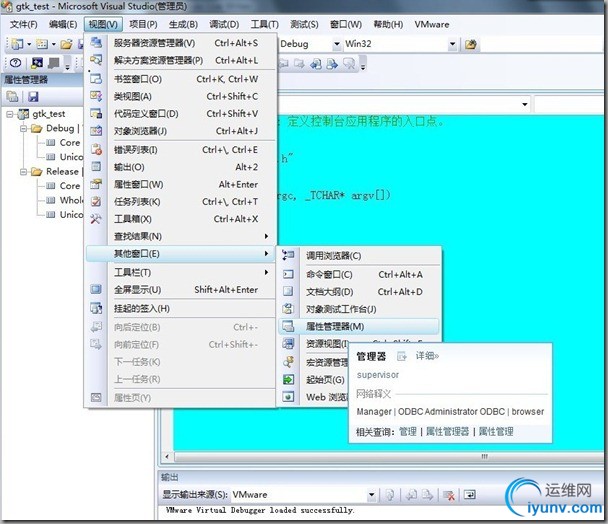Click the add property sheet icon in 属性管理器
This screenshot has height=524, width=608.
[x=12, y=97]
